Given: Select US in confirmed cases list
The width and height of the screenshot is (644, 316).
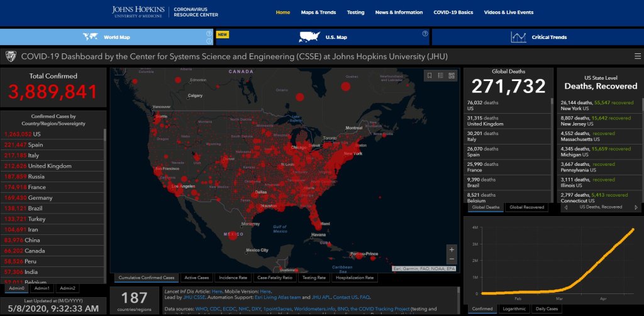Looking at the screenshot, I should [36, 134].
